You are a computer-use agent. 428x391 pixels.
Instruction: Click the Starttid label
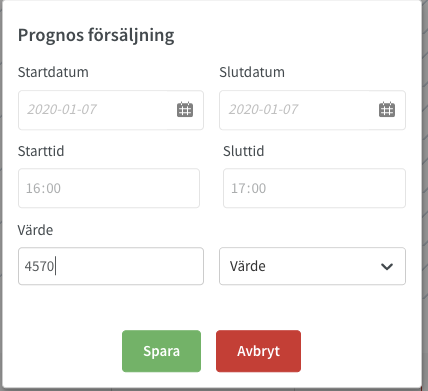coord(41,151)
